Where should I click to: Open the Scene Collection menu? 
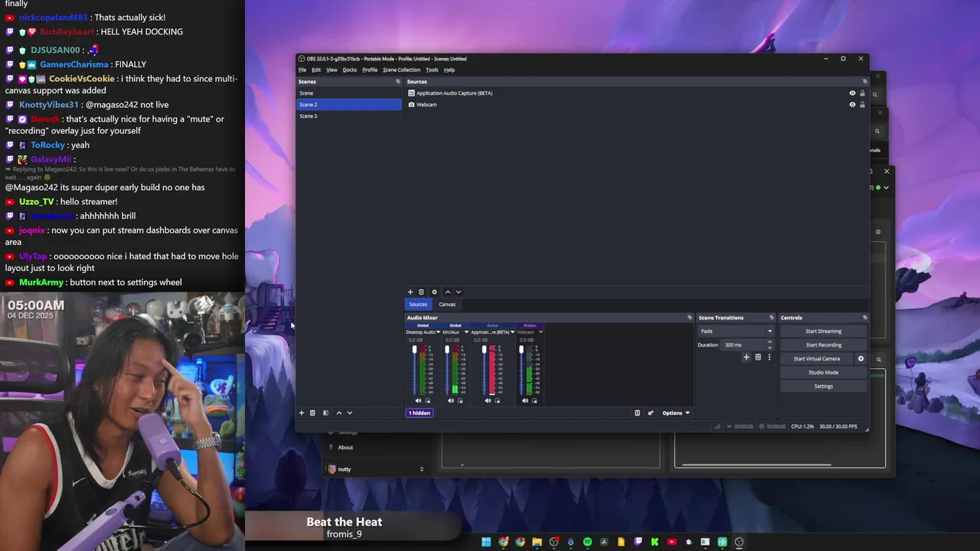click(401, 70)
